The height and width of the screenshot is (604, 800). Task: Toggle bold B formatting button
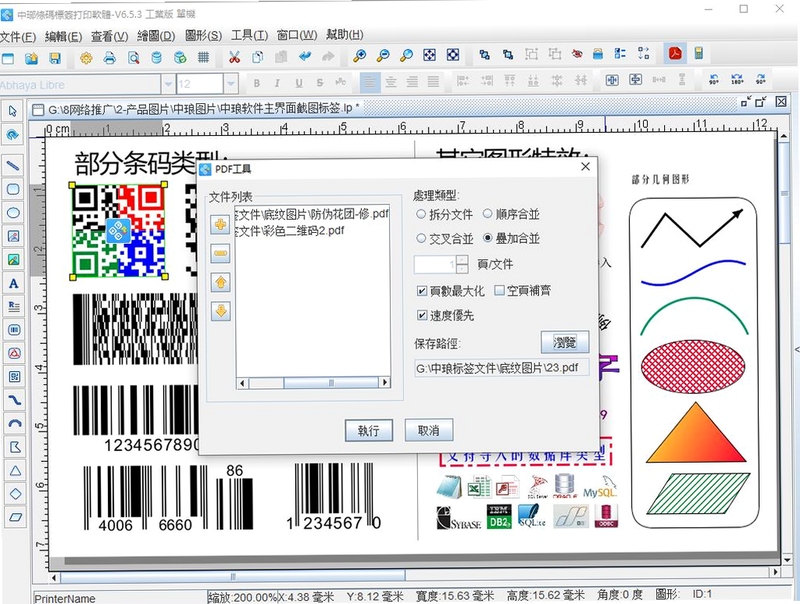point(257,83)
